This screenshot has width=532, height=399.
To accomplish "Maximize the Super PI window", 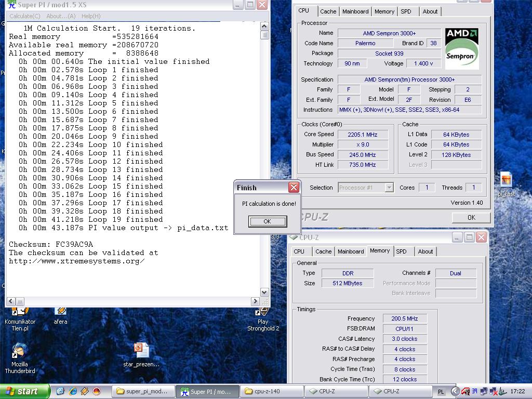I will click(250, 5).
